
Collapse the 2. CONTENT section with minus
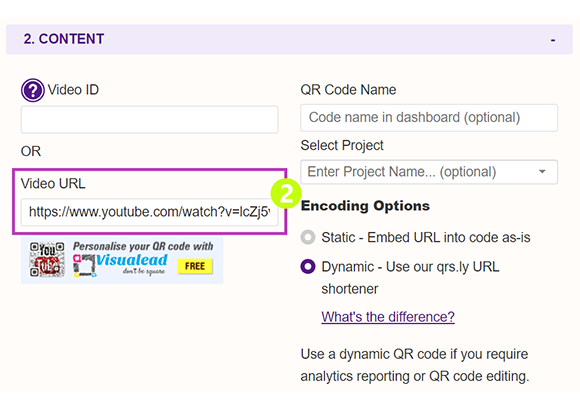[553, 40]
